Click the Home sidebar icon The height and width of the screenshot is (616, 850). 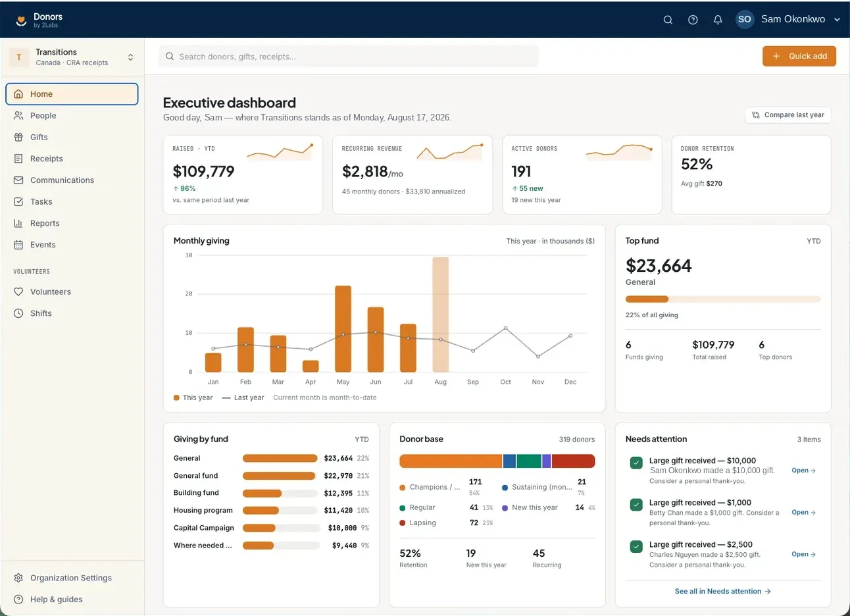(x=18, y=94)
